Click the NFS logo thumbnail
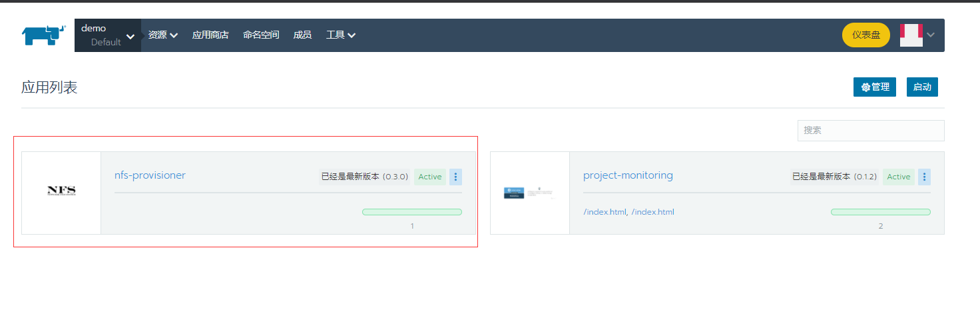980x328 pixels. pos(61,191)
